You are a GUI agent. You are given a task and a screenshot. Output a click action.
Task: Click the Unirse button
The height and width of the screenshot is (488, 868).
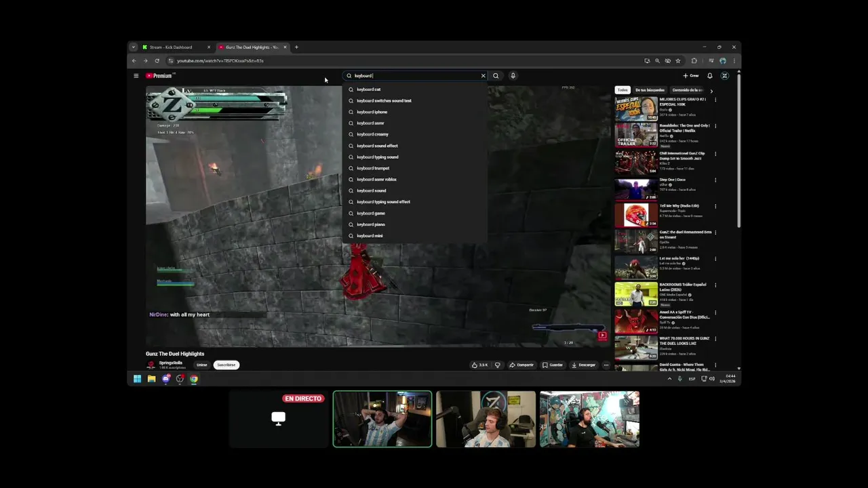click(x=201, y=365)
